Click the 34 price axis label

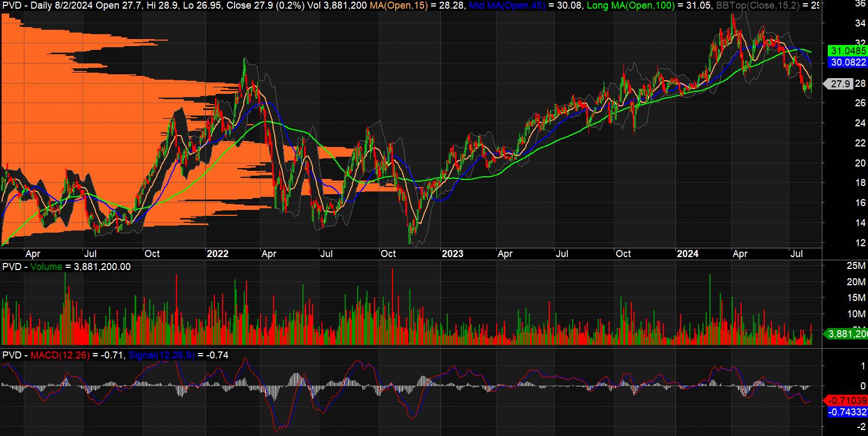coord(860,23)
